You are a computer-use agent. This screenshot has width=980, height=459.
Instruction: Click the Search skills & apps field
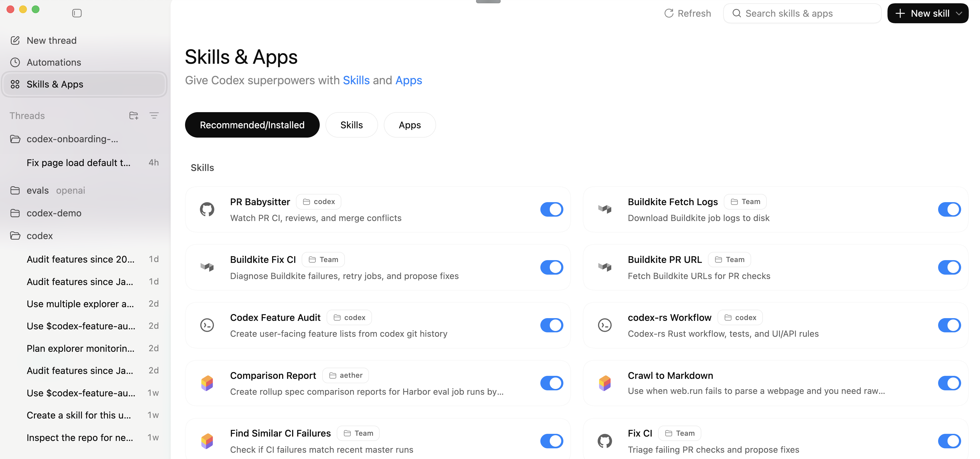coord(802,13)
